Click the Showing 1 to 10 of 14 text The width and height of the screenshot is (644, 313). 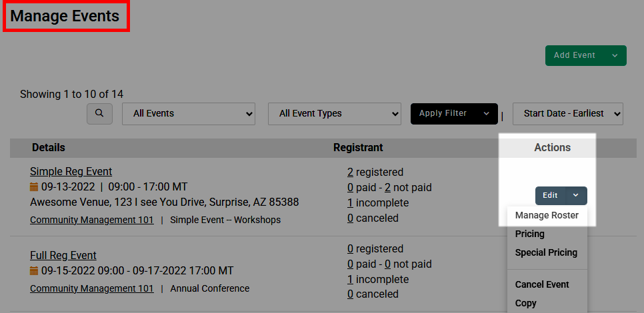[x=72, y=95]
